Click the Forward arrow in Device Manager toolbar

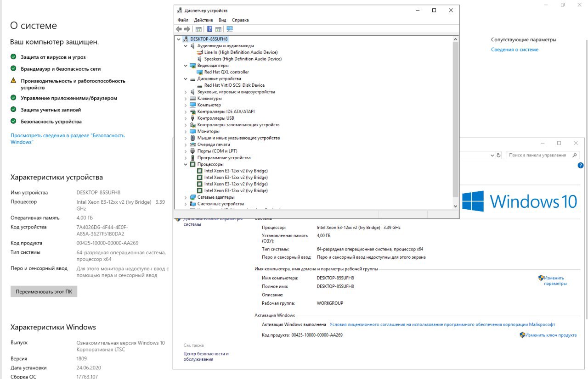[x=187, y=29]
